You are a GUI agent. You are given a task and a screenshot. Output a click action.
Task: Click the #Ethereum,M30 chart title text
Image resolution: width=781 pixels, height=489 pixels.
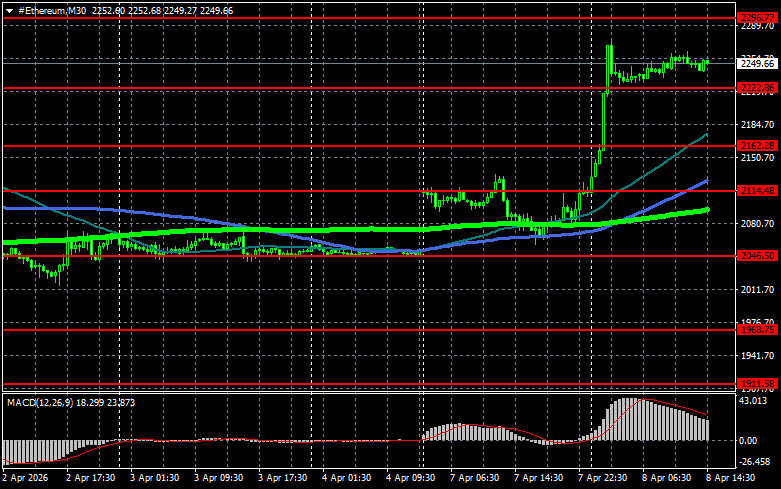click(x=52, y=10)
